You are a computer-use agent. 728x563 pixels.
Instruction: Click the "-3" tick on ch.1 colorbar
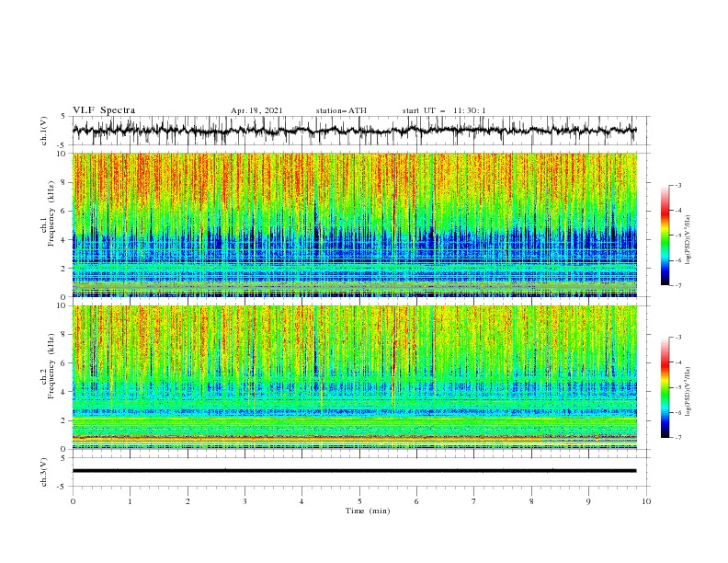point(677,185)
